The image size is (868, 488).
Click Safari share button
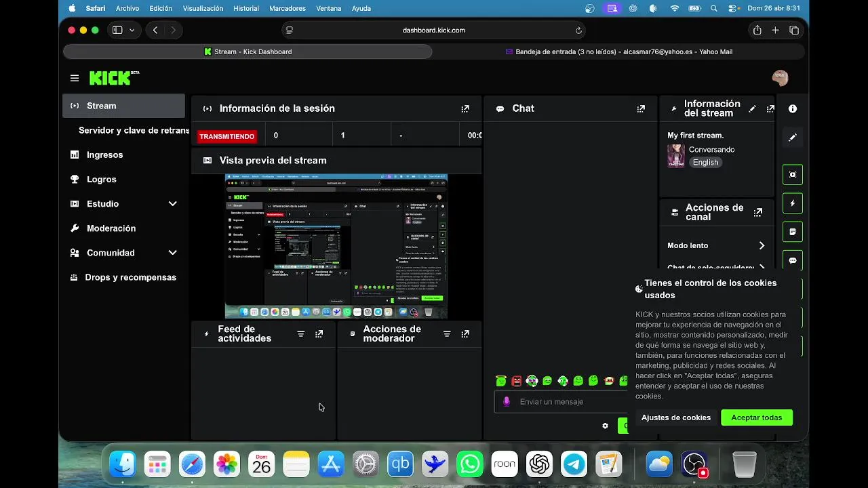click(x=757, y=30)
